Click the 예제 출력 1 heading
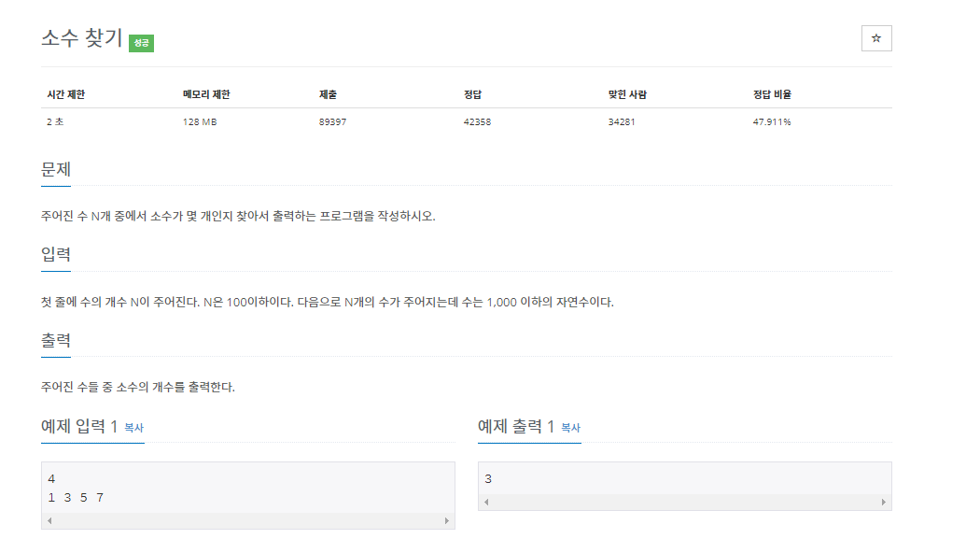The height and width of the screenshot is (539, 980). pos(516,427)
